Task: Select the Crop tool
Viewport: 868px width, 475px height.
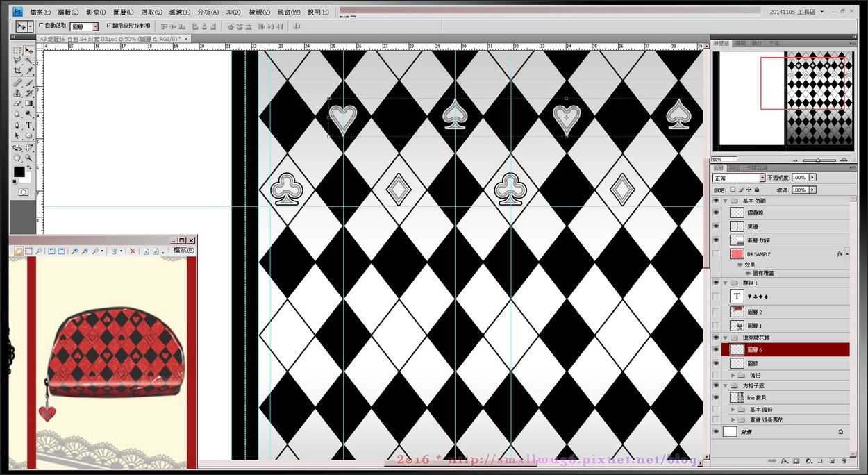Action: coord(17,70)
